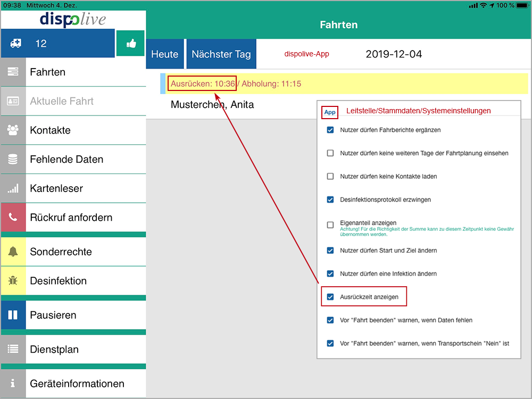Uncheck 'Ausrückzeit anzeigen' checkbox
Viewport: 532px width, 399px height.
(330, 297)
